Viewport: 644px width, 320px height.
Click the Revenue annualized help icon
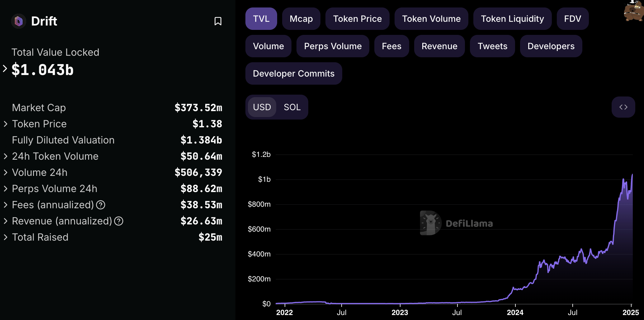pos(119,221)
